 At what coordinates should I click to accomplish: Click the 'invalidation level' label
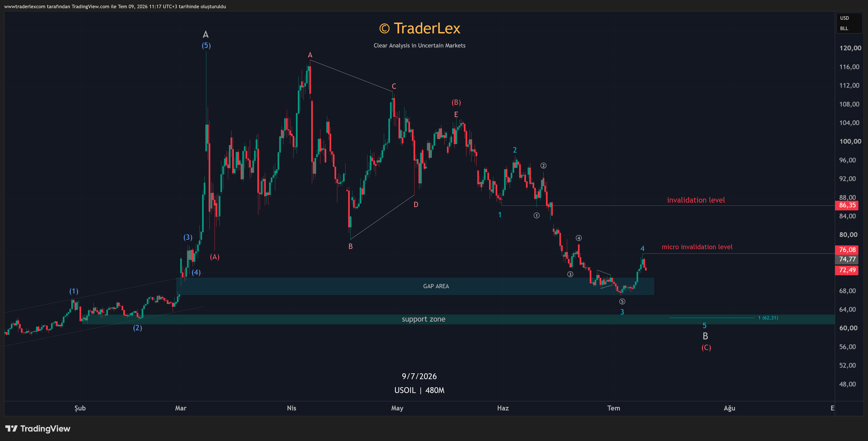click(696, 200)
